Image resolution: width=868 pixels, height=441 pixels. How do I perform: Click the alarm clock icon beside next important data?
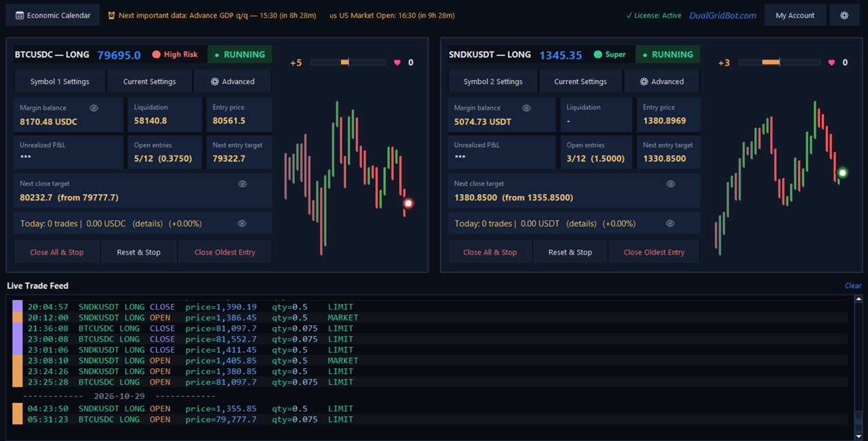point(112,15)
